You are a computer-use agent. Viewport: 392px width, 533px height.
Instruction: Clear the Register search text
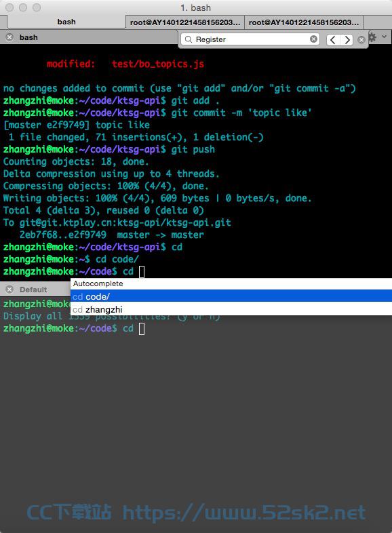[x=313, y=39]
